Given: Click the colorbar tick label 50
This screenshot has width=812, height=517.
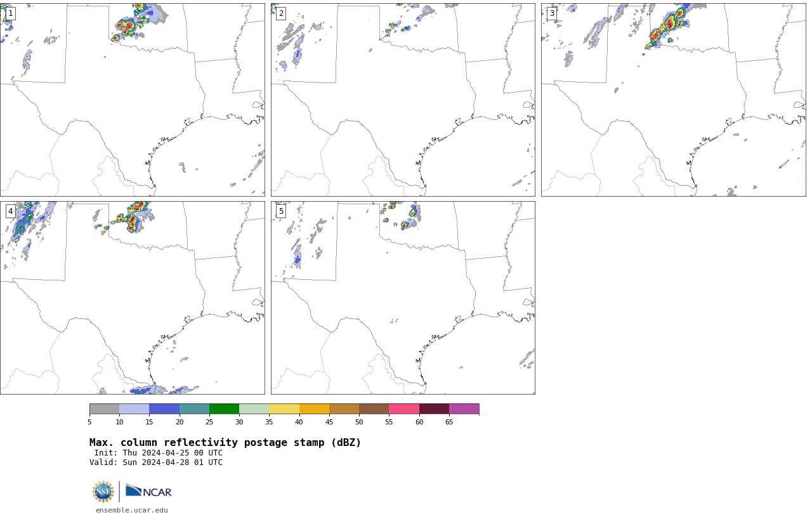Looking at the screenshot, I should coord(359,422).
